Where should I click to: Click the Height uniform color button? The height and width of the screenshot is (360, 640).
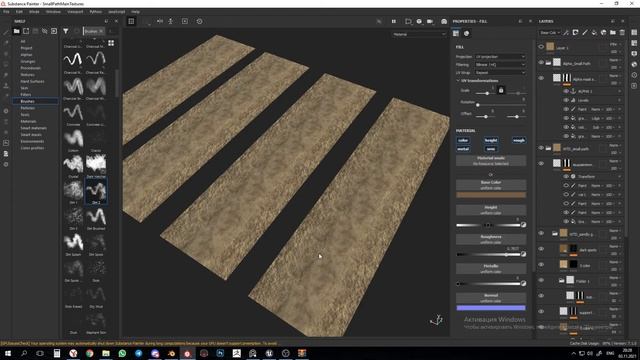[491, 210]
